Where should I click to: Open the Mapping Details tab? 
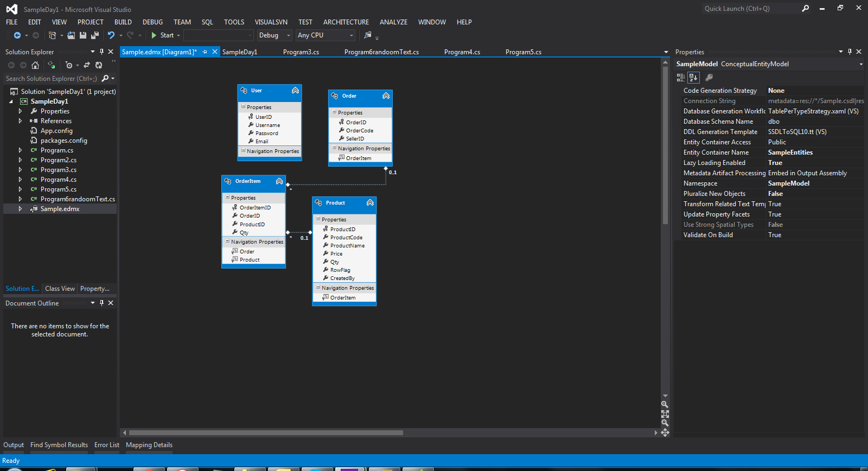pyautogui.click(x=149, y=445)
